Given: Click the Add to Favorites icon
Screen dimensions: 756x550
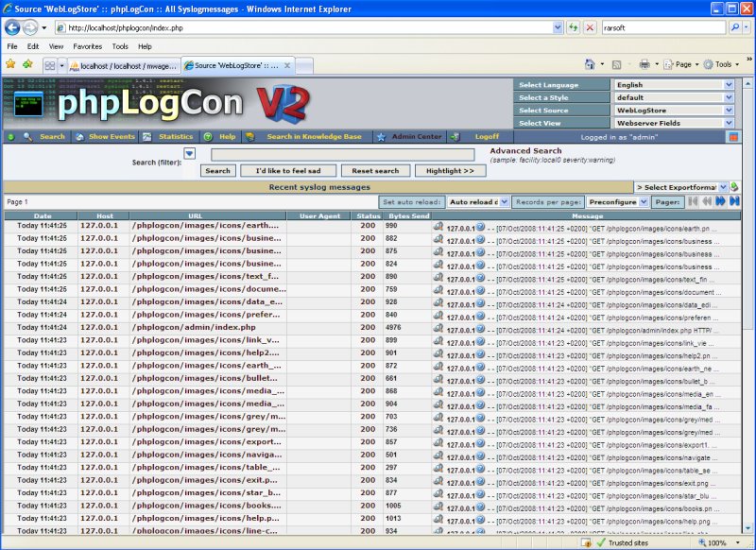Looking at the screenshot, I should tap(27, 63).
